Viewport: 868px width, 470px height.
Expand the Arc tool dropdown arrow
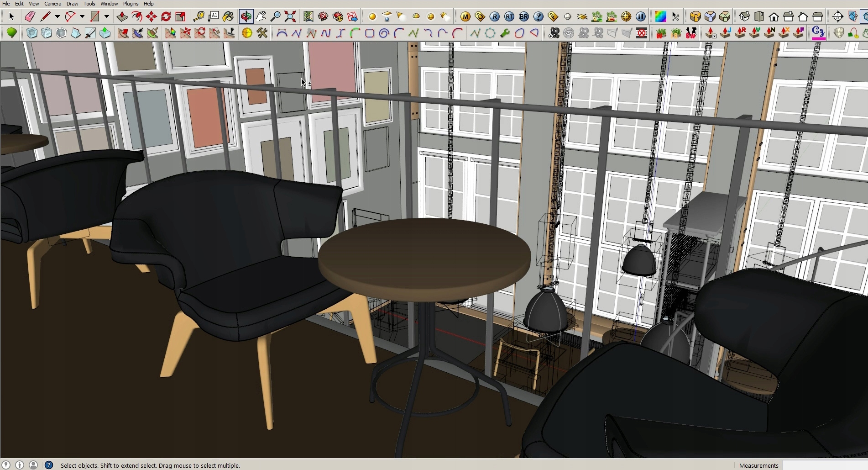(x=82, y=17)
